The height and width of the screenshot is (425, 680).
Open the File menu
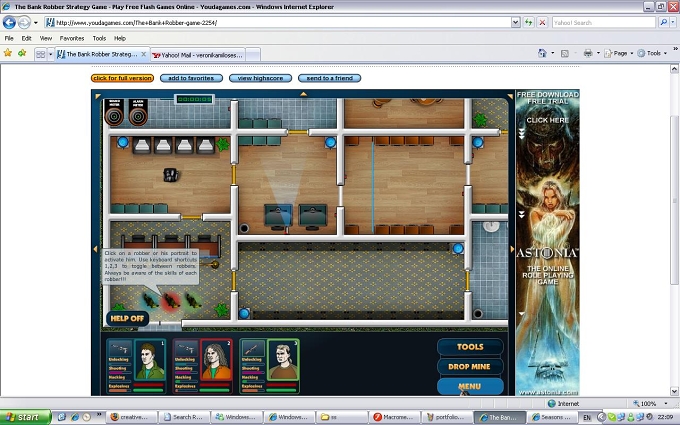pos(9,38)
